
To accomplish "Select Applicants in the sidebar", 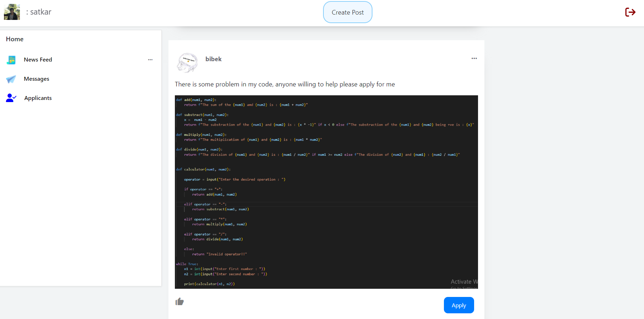I will (x=38, y=98).
